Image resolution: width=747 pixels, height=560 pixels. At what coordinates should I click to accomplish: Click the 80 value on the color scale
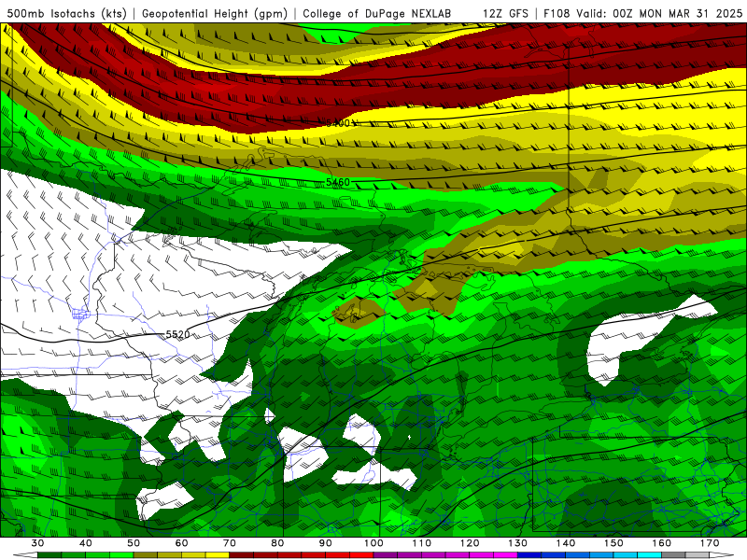coord(277,543)
